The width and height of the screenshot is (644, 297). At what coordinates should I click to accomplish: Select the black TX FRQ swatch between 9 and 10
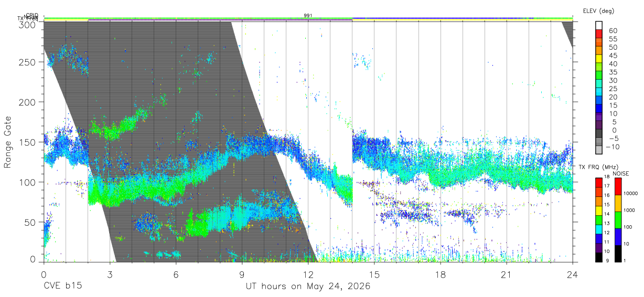tap(599, 256)
